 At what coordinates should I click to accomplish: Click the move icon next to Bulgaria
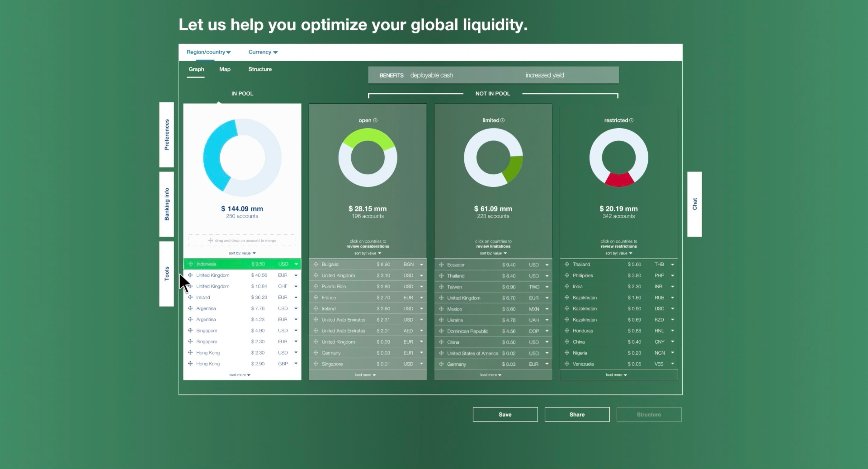point(316,264)
